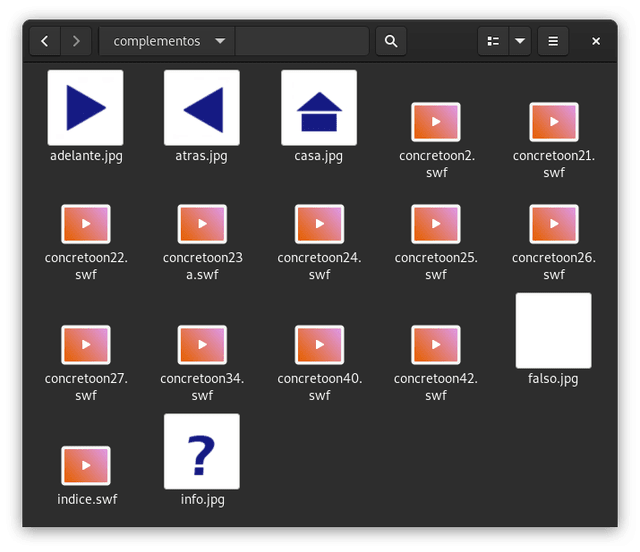Click the falso.jpg file name
Image resolution: width=640 pixels, height=552 pixels.
[553, 379]
